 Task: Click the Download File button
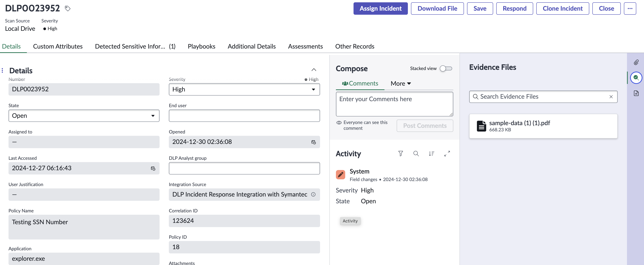click(437, 9)
